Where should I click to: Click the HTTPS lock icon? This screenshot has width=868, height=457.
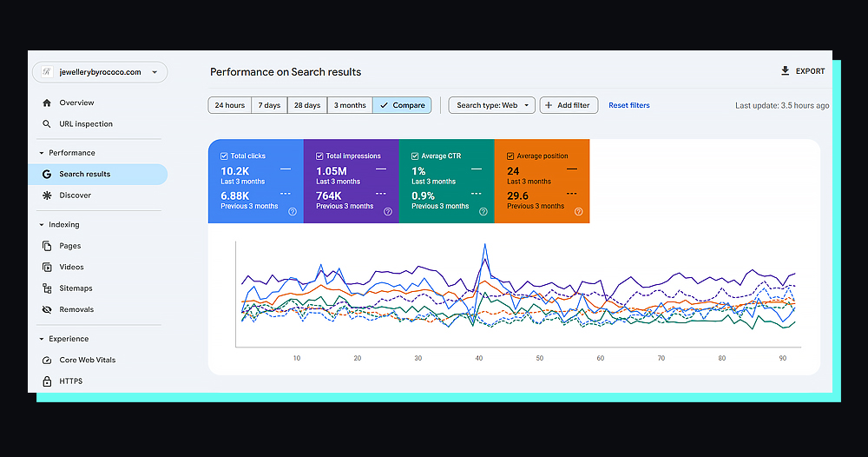coord(47,381)
